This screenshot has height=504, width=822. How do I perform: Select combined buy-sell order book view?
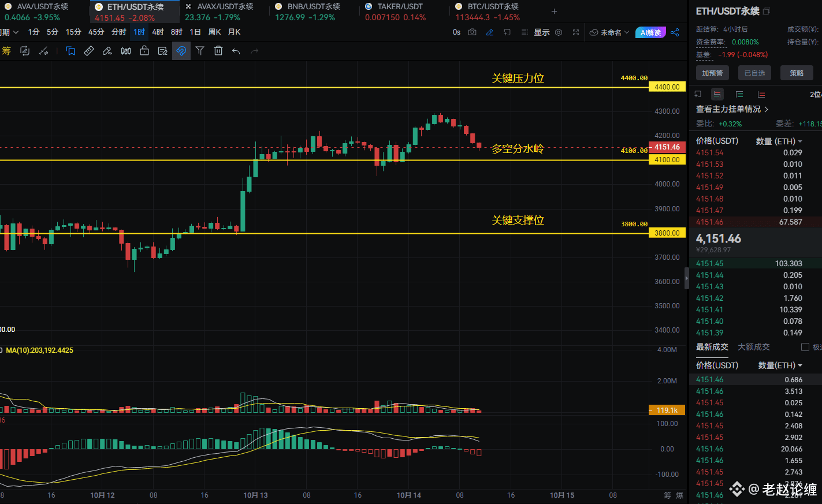click(x=717, y=94)
